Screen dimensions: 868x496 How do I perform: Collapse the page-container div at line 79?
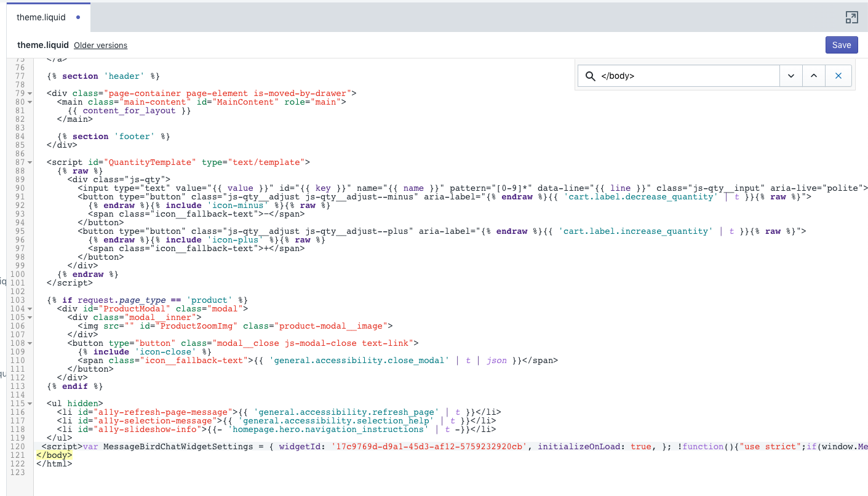(x=30, y=94)
